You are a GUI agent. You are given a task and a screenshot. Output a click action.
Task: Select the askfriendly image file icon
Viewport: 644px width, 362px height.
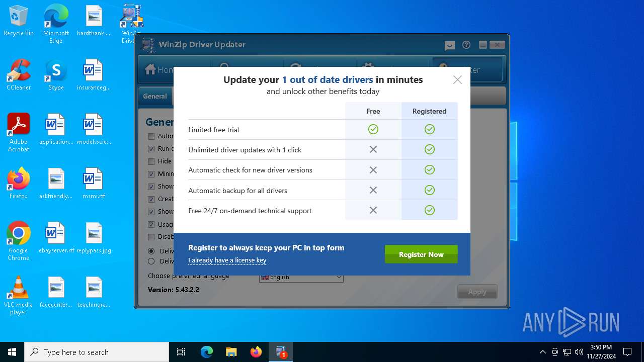[x=56, y=184]
